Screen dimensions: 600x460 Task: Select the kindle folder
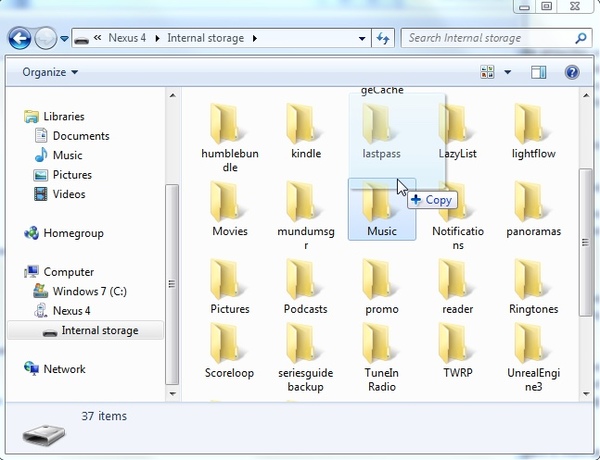click(306, 132)
